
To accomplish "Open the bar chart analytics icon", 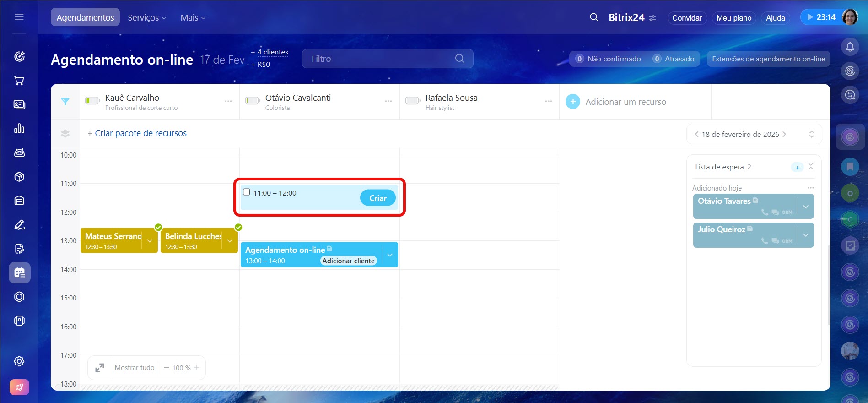I will 19,129.
